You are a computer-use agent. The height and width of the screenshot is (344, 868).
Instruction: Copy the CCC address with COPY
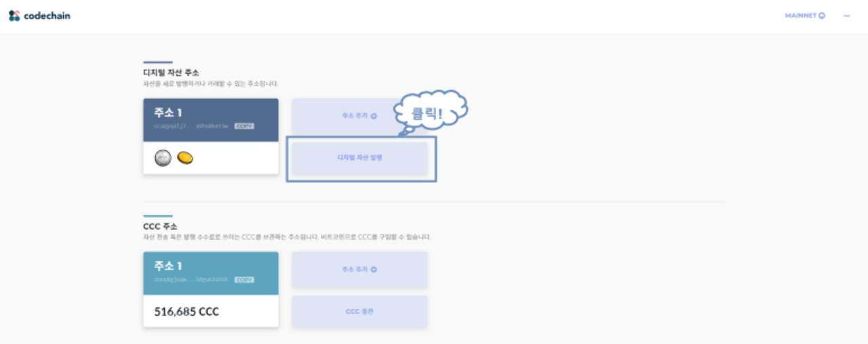(x=244, y=279)
